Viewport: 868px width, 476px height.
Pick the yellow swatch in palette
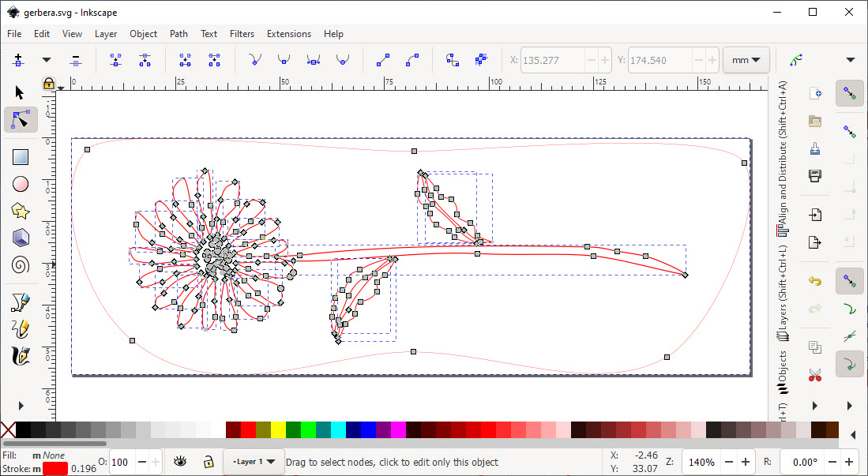[x=278, y=430]
